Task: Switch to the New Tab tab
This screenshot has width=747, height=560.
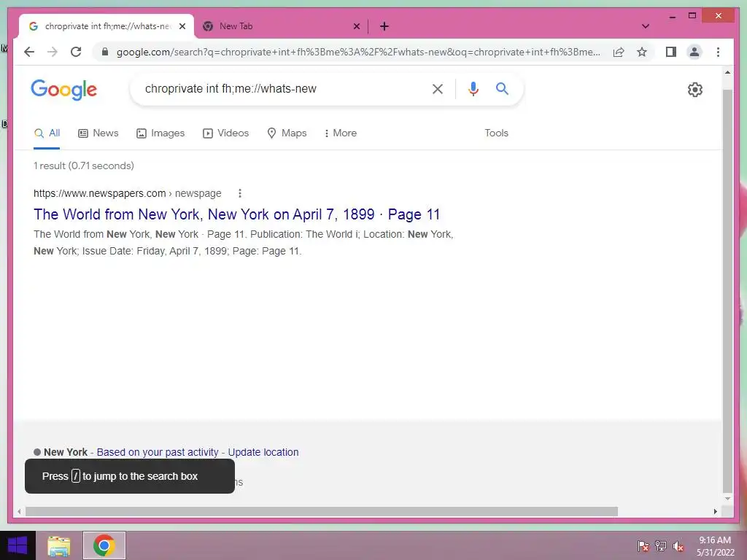Action: 281,26
